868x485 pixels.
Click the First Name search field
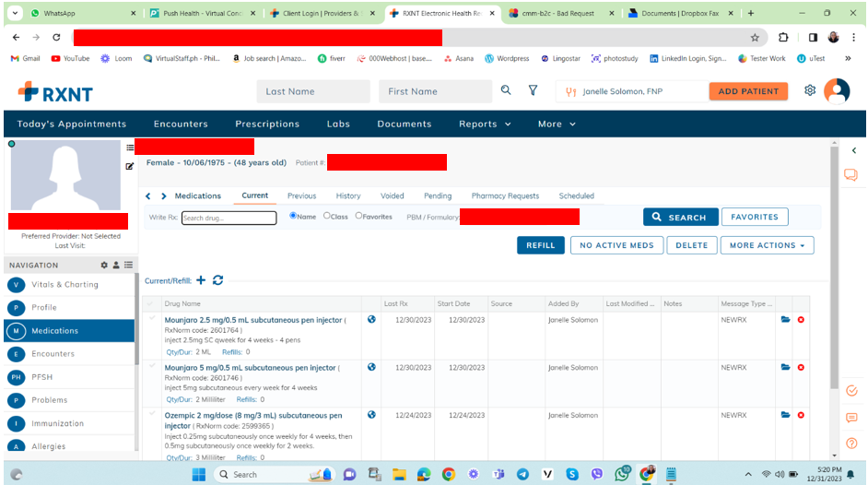435,91
